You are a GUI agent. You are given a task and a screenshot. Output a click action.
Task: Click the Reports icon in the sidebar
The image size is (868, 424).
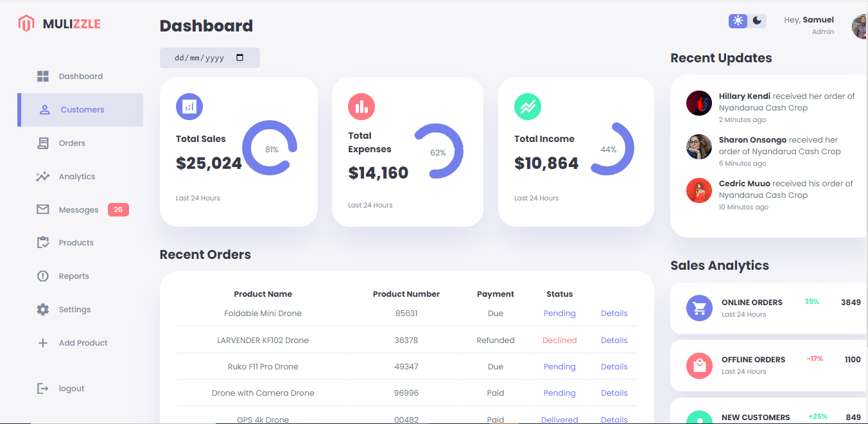[42, 276]
